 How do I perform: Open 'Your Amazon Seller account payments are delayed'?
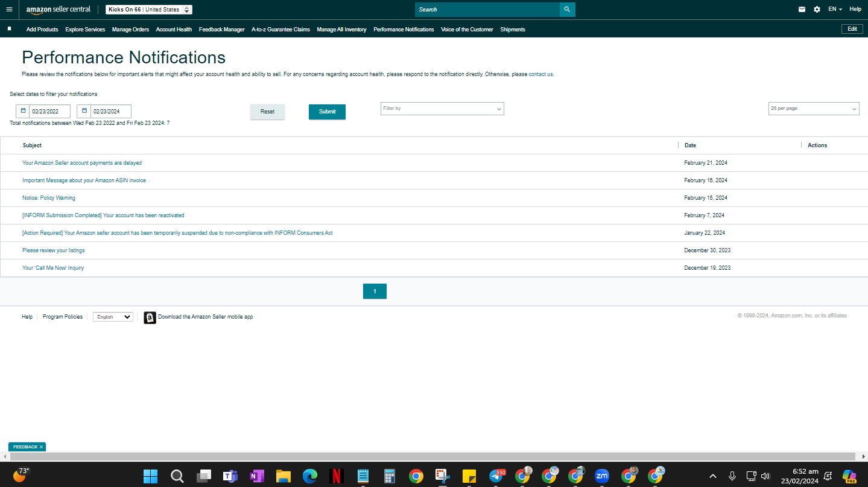coord(82,163)
